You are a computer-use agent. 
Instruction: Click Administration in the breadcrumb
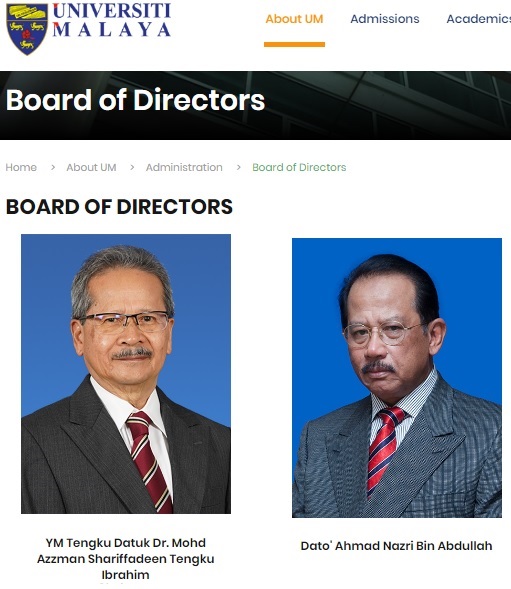[184, 167]
